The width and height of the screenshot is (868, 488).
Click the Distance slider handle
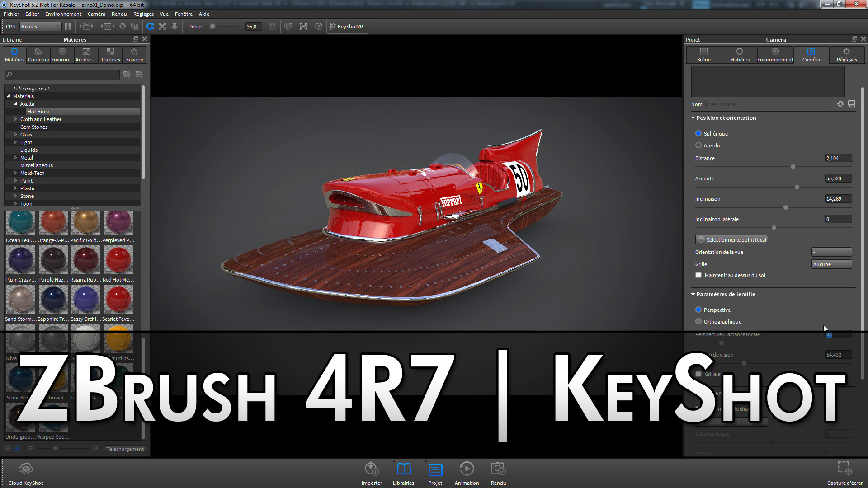793,167
